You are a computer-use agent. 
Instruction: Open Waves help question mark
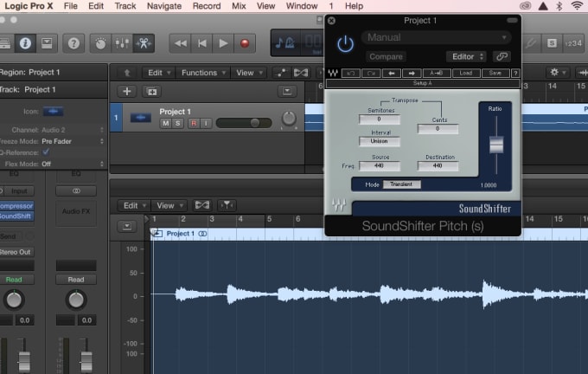[515, 74]
